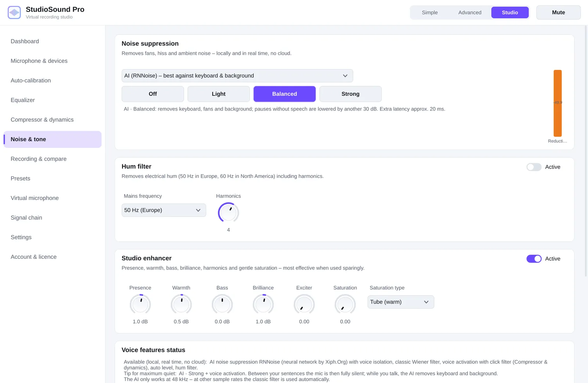The image size is (588, 383).
Task: Open Signal chain page
Action: tap(53, 218)
